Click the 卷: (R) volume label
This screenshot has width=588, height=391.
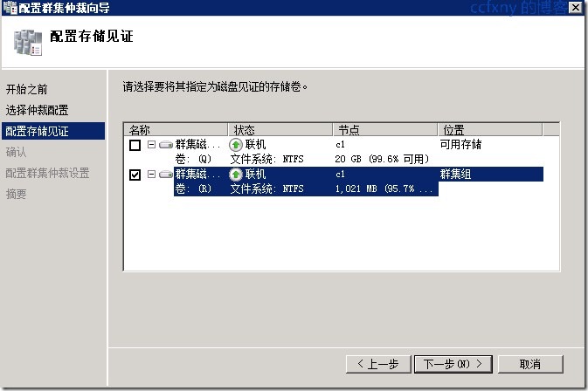tap(193, 189)
